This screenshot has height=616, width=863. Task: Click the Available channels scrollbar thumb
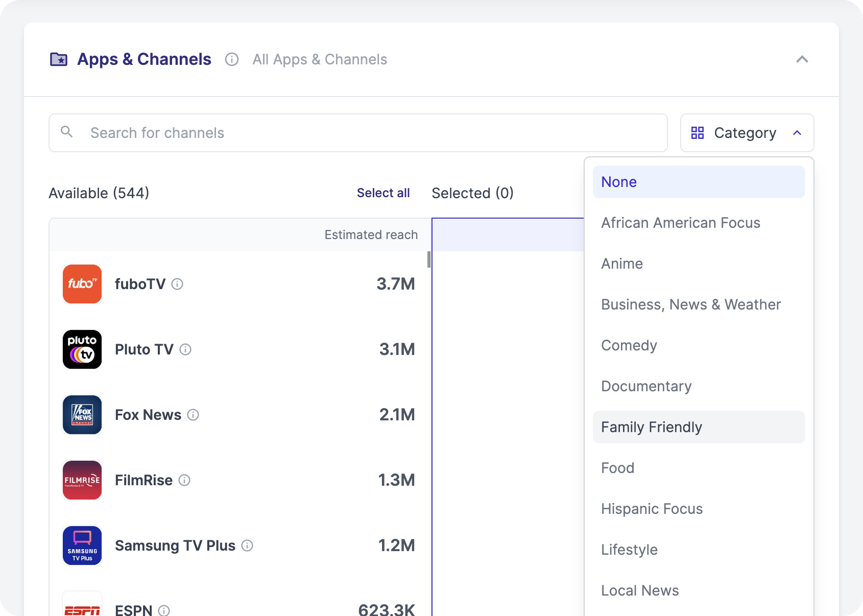[x=429, y=259]
